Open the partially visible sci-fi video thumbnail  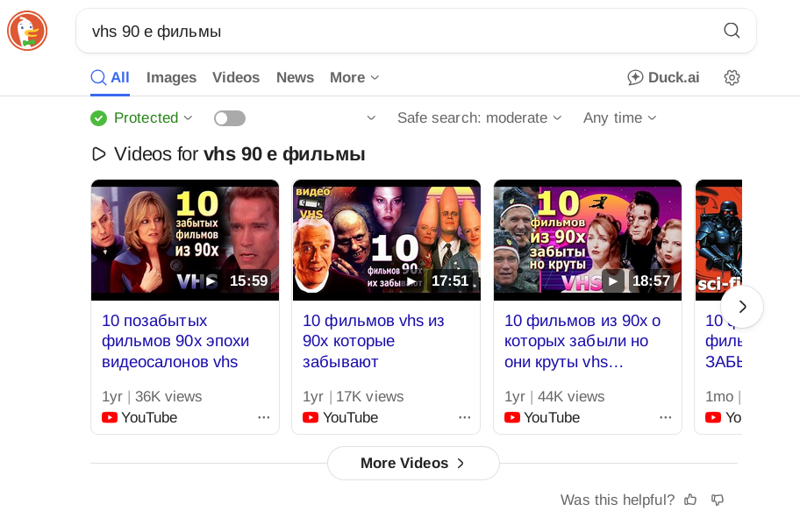pos(719,240)
